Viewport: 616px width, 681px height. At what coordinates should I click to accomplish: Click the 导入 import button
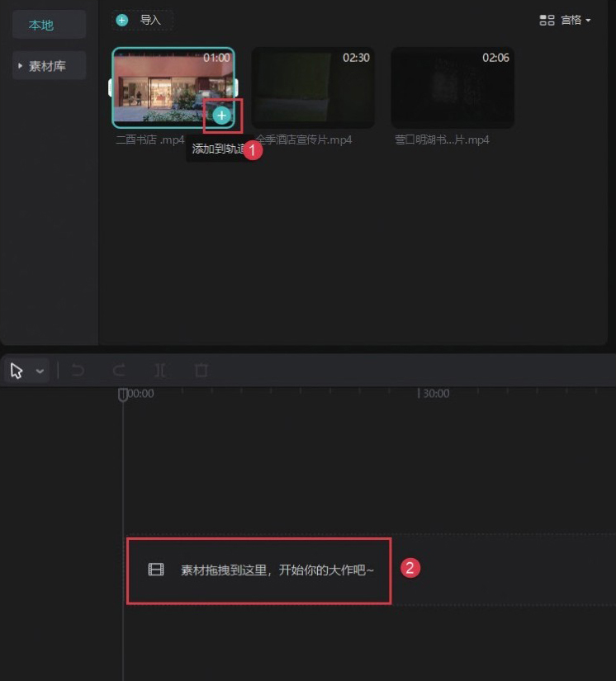[143, 20]
